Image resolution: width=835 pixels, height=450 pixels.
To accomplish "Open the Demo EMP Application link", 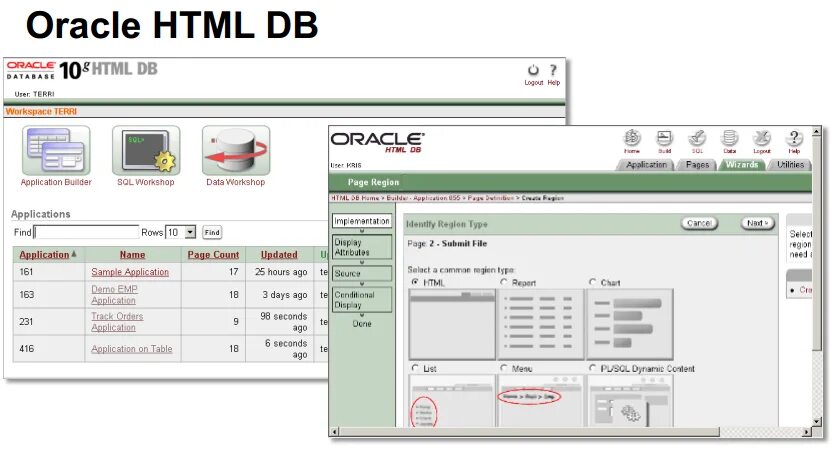I will tap(114, 294).
